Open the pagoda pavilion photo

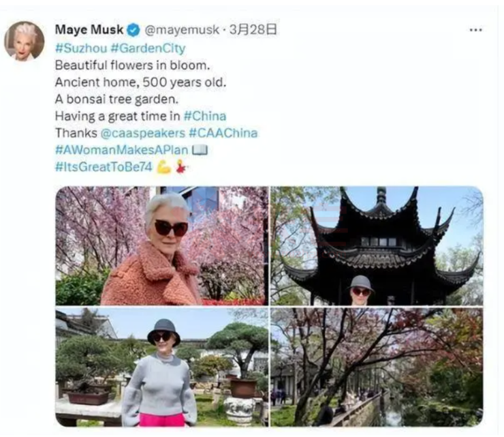click(377, 245)
